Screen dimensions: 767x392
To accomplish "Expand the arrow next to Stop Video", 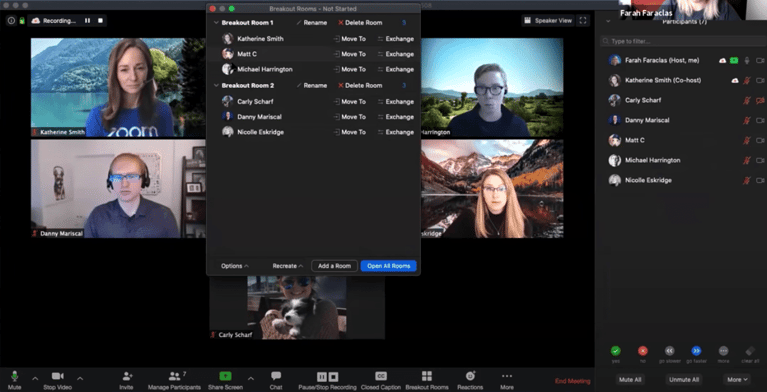I will click(x=80, y=378).
